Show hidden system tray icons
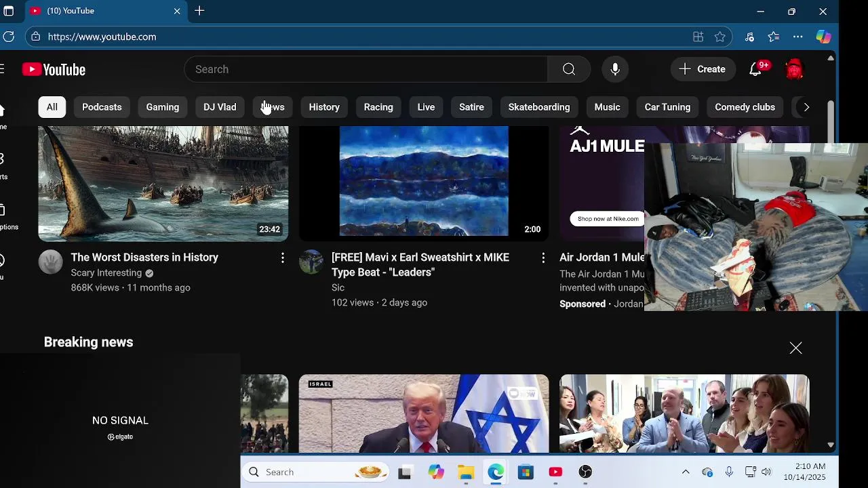868x488 pixels. [686, 472]
